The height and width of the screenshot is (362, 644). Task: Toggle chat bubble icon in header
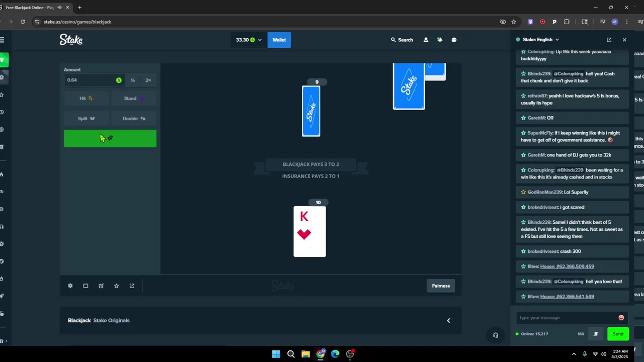pyautogui.click(x=454, y=40)
